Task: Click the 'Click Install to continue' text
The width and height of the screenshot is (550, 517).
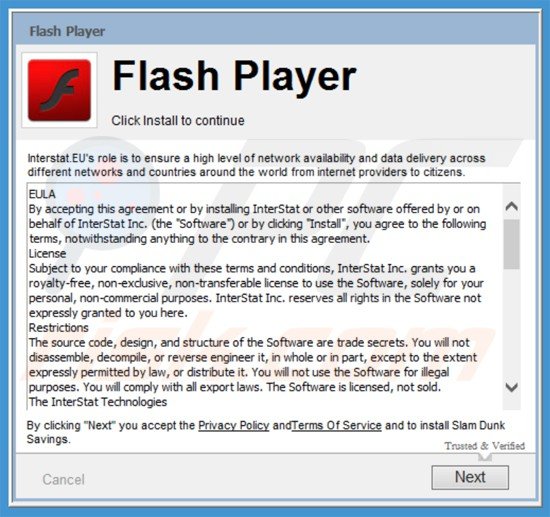Action: click(x=178, y=121)
